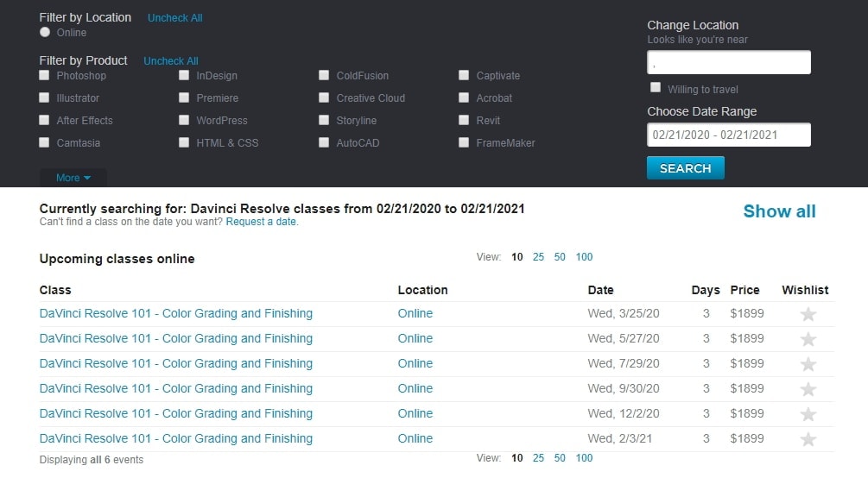Open the Choose Date Range field
This screenshot has width=868, height=478.
pyautogui.click(x=728, y=135)
